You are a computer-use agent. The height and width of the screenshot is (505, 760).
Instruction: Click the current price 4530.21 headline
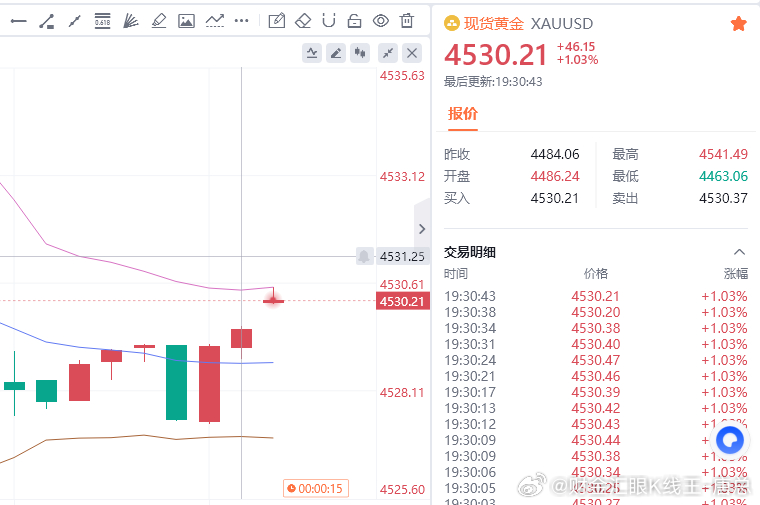(x=496, y=54)
